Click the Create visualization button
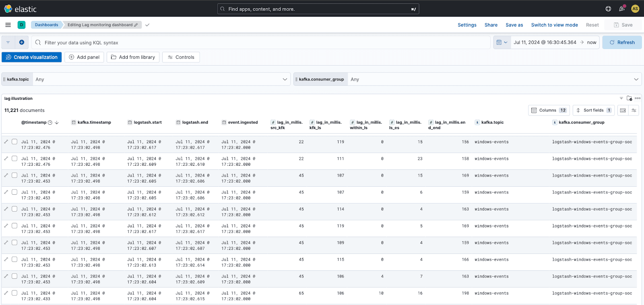Screen dimensions: 644x305 32,57
